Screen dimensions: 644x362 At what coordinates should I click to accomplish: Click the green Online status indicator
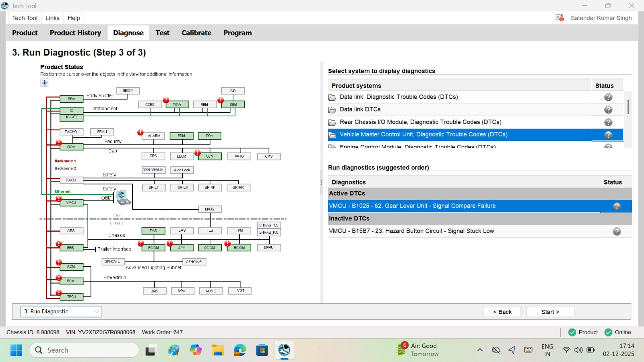point(608,332)
